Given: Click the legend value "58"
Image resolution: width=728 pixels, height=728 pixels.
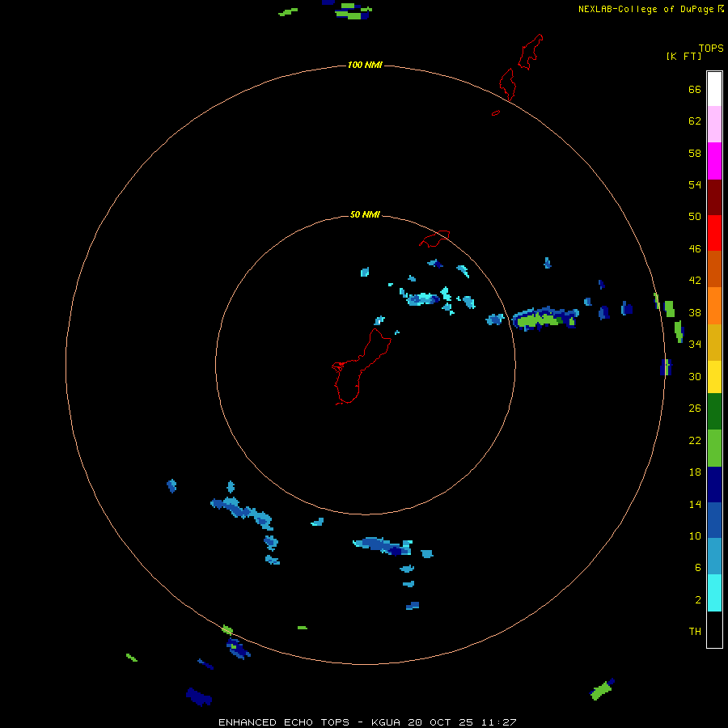Looking at the screenshot, I should pyautogui.click(x=695, y=153).
